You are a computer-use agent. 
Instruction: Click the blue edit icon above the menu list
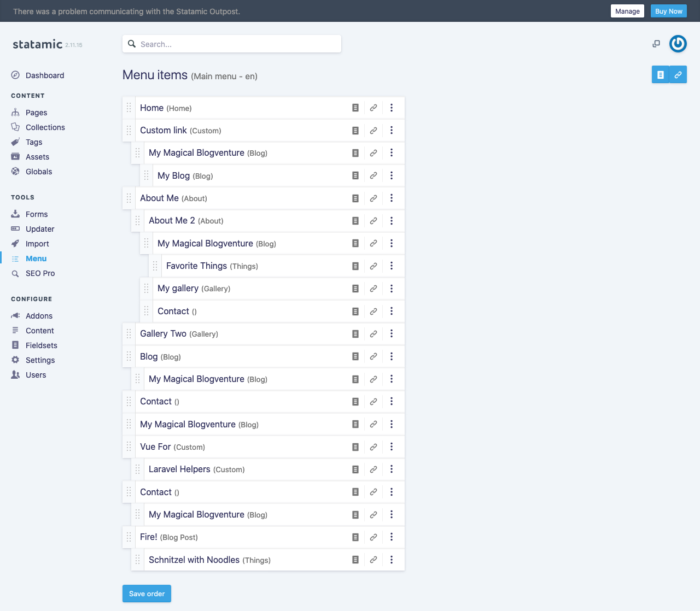coord(660,74)
